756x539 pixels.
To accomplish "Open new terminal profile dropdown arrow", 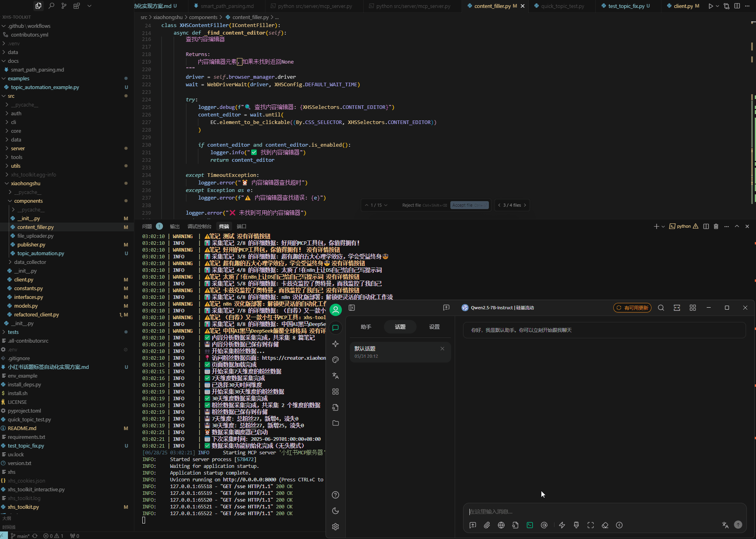I will coord(663,226).
